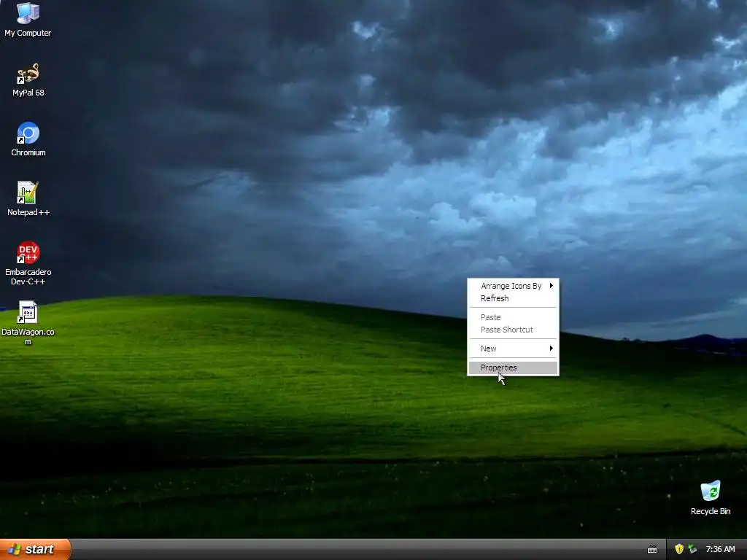Select the Recycle Bin icon
Image resolution: width=747 pixels, height=560 pixels.
tap(711, 497)
